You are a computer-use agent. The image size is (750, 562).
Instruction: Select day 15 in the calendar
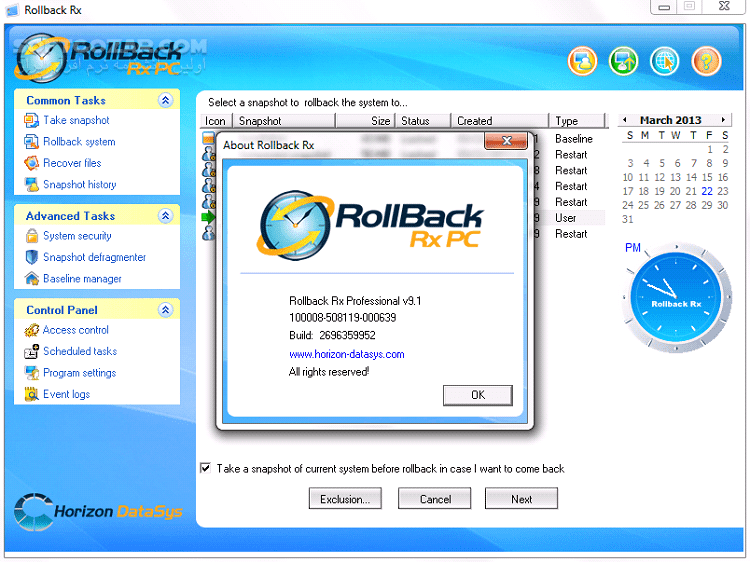[x=707, y=177]
